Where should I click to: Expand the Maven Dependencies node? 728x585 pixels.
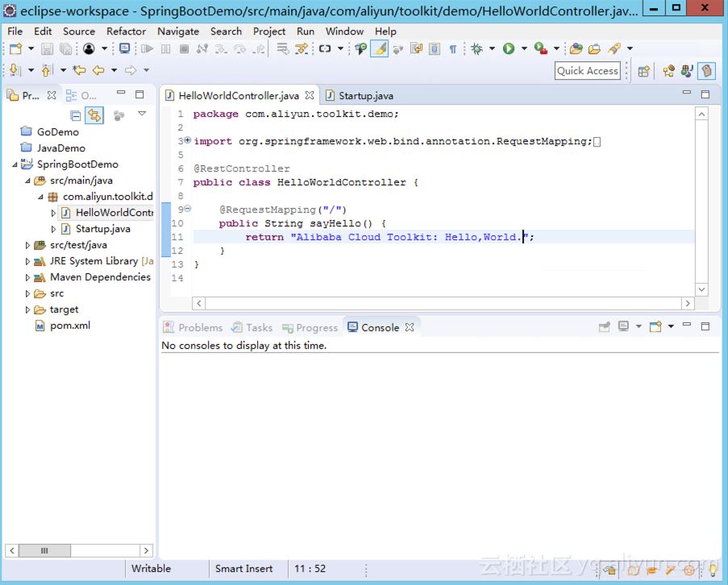pyautogui.click(x=27, y=277)
